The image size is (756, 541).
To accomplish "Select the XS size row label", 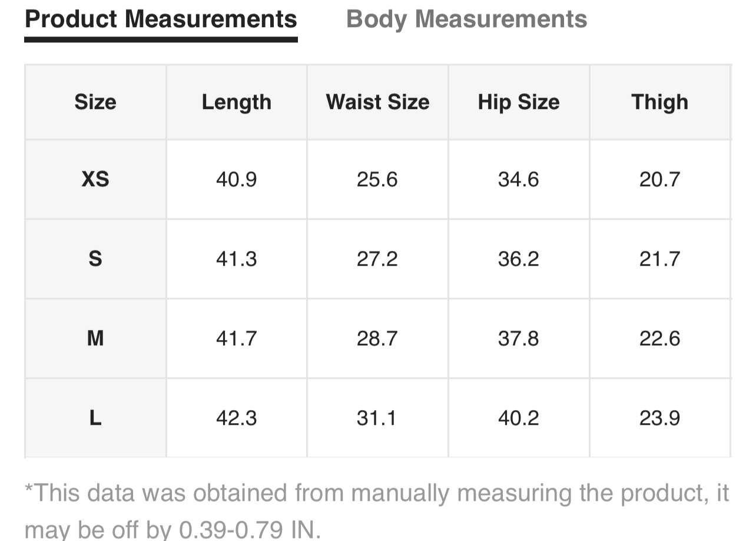I will coord(95,179).
